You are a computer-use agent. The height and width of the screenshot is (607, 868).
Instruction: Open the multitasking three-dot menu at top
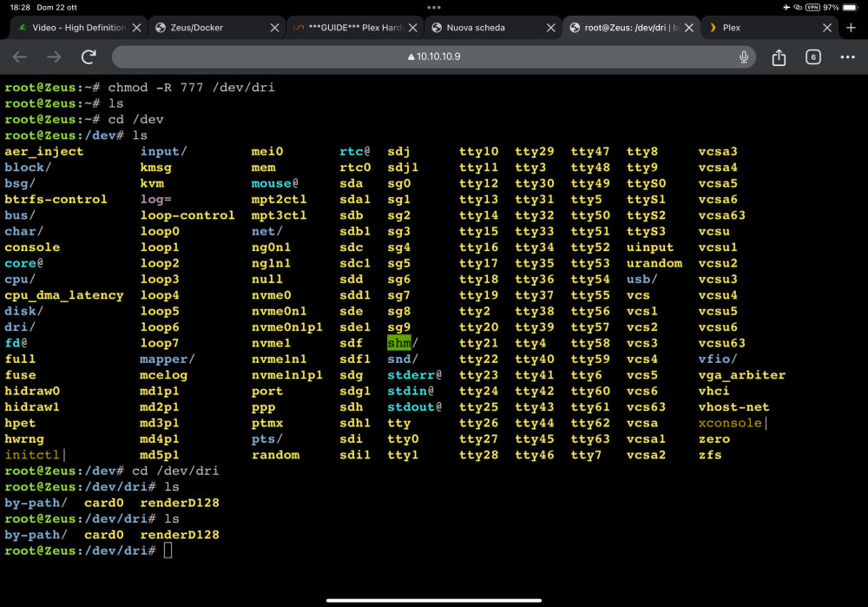click(434, 7)
